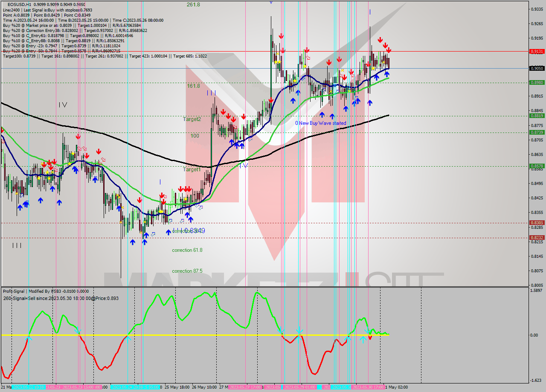This screenshot has height=392, width=546.
Task: Select the red sell arrow above the latest candle
Action: (389, 50)
